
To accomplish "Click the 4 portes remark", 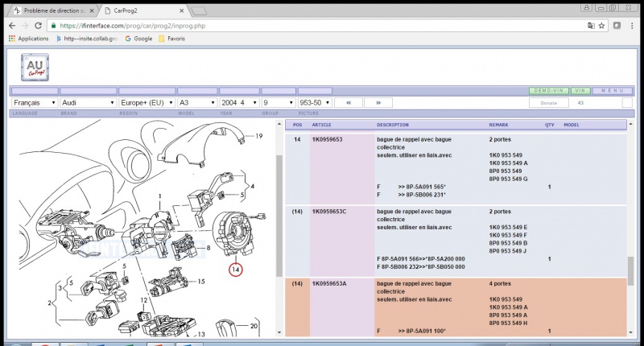I will point(500,283).
